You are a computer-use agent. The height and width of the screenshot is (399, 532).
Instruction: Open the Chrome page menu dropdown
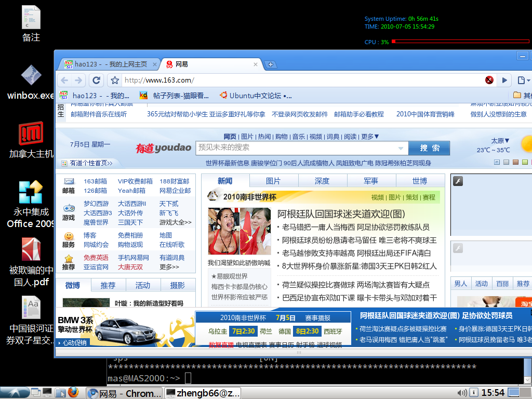pyautogui.click(x=523, y=81)
